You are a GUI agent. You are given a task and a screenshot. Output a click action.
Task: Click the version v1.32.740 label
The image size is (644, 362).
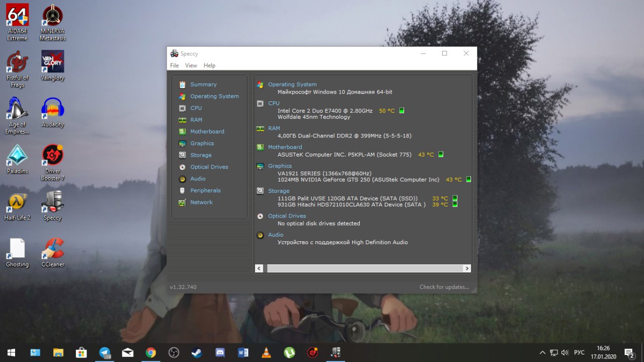[183, 287]
